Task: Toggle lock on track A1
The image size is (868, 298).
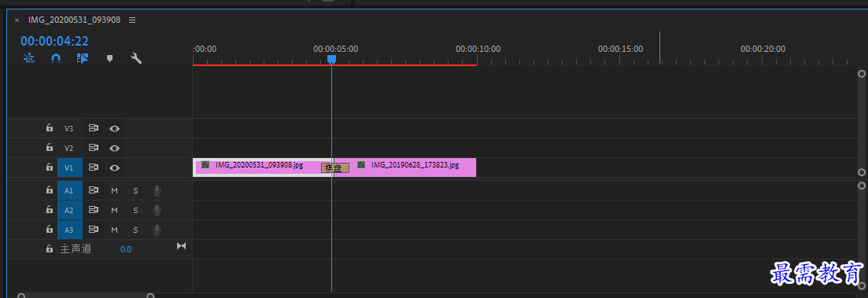Action: tap(50, 190)
